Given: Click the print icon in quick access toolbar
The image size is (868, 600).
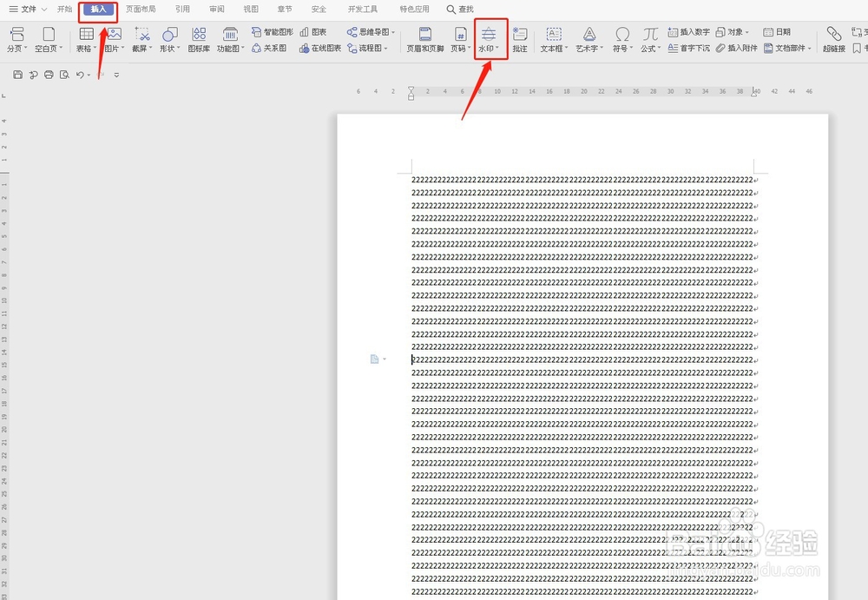Looking at the screenshot, I should pos(49,75).
